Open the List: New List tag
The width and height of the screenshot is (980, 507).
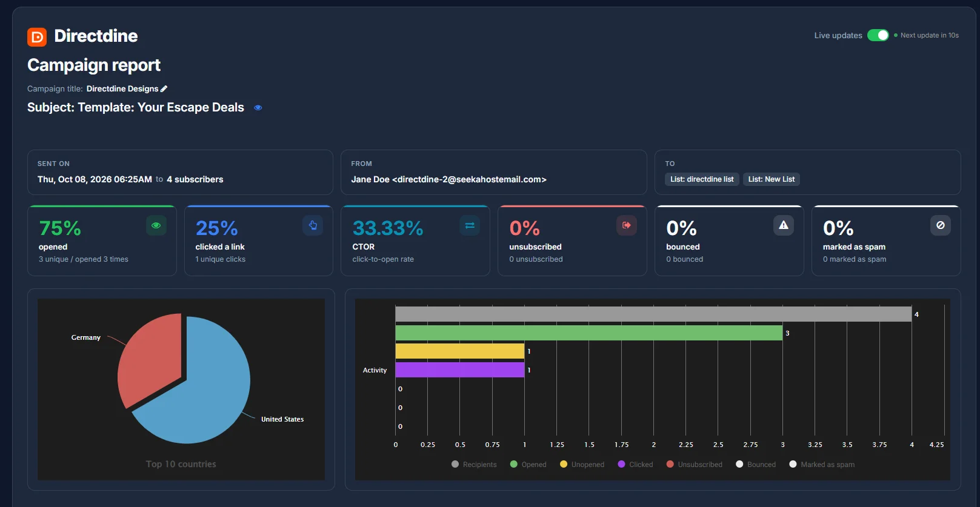(772, 179)
